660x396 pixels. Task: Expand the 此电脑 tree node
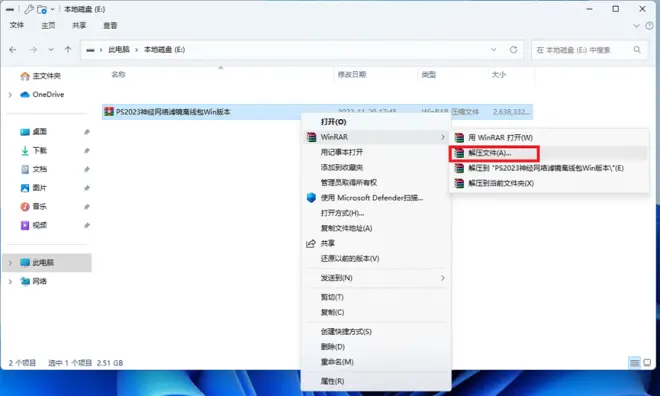coord(10,263)
